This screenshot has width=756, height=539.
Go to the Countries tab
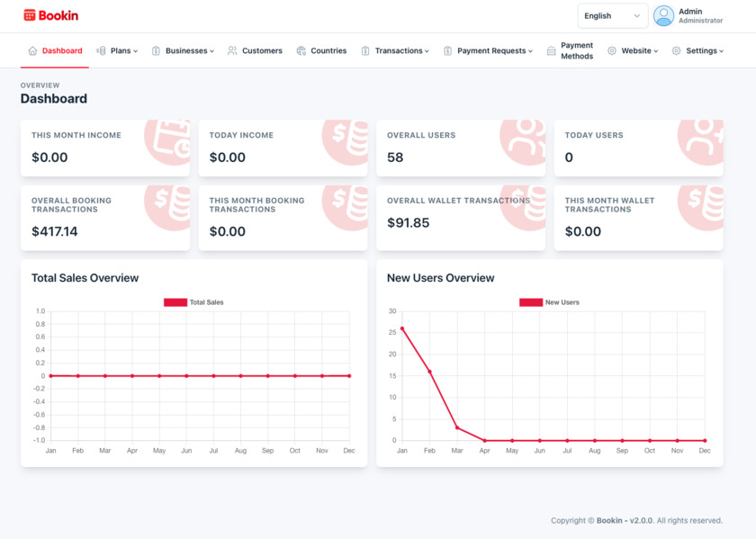click(321, 50)
